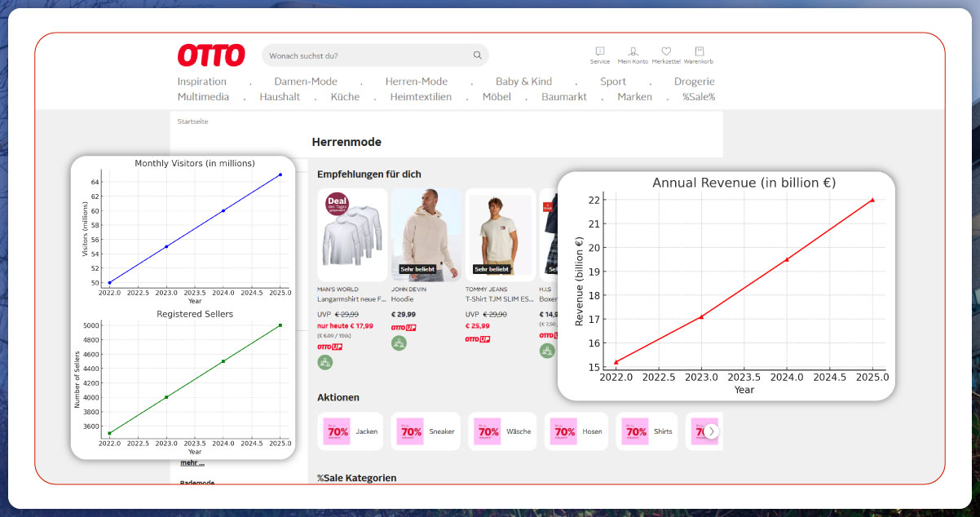Image resolution: width=980 pixels, height=517 pixels.
Task: Open the %Sale% menu
Action: tap(699, 97)
